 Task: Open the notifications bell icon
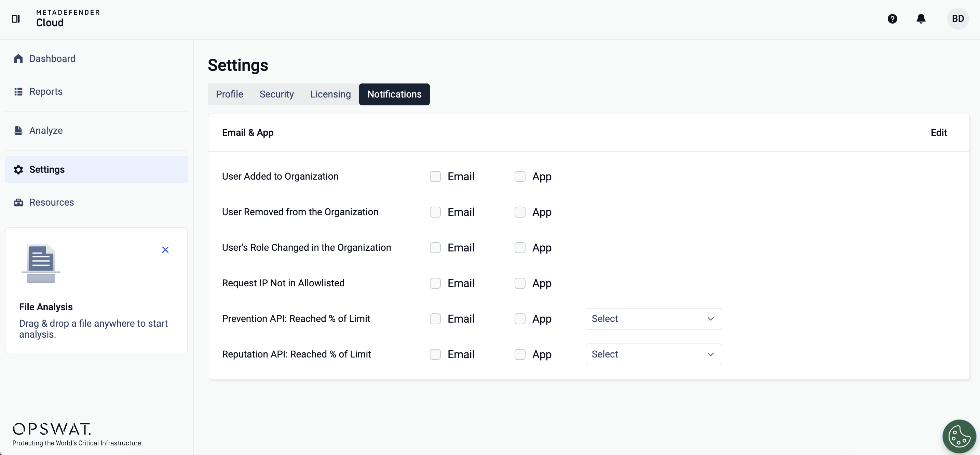[921, 19]
